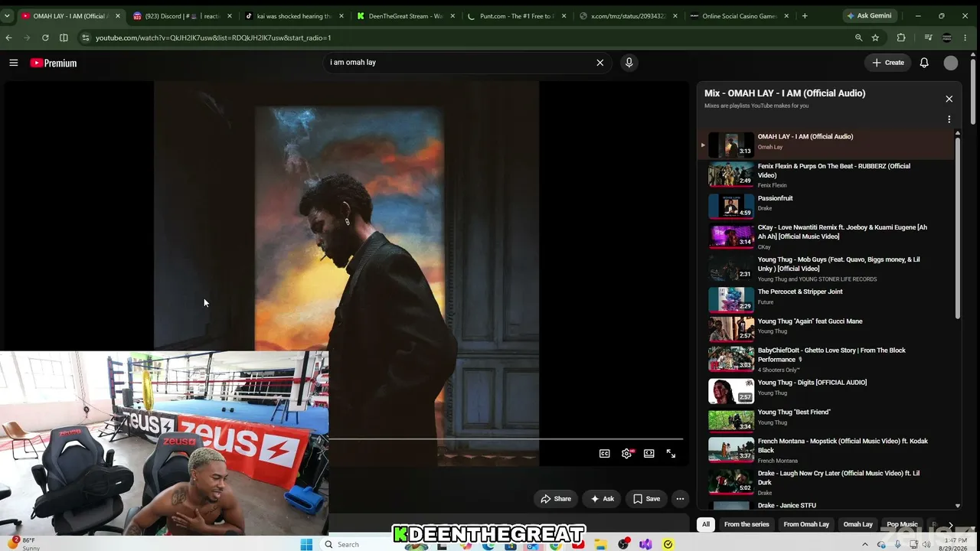980x551 pixels.
Task: Reload the page in Chrome
Action: [x=45, y=37]
